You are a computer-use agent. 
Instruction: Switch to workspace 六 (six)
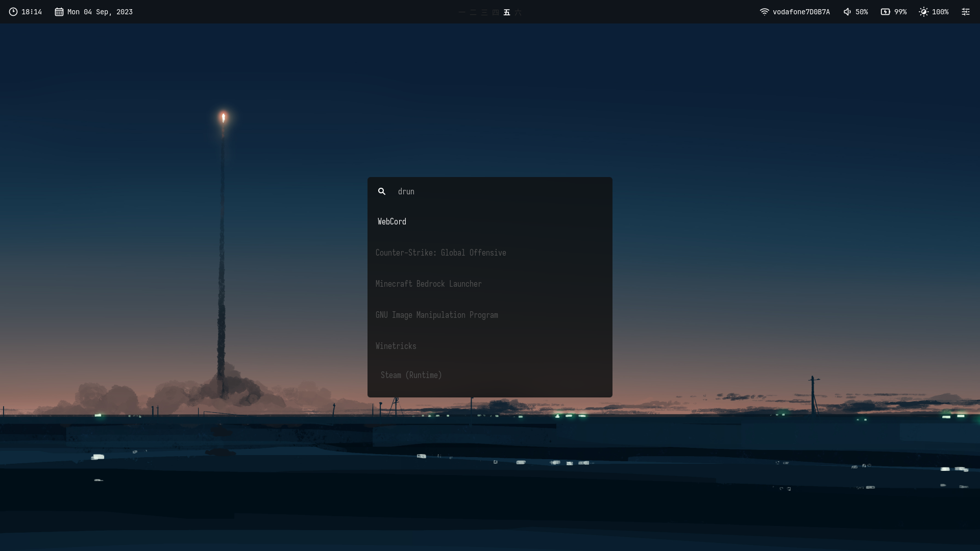[518, 12]
